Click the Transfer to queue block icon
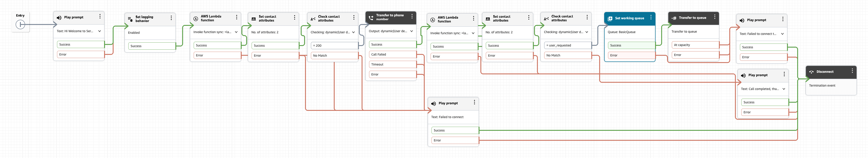868x158 pixels. click(x=674, y=18)
